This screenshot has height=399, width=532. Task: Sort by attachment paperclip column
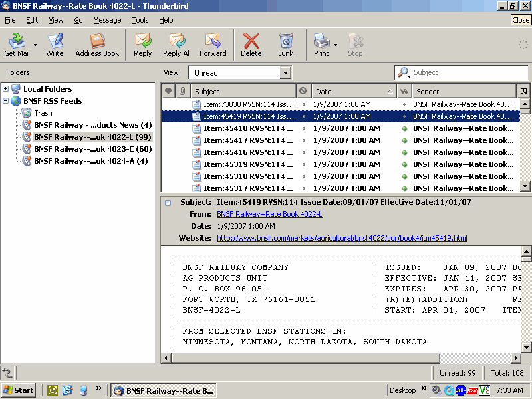point(182,91)
